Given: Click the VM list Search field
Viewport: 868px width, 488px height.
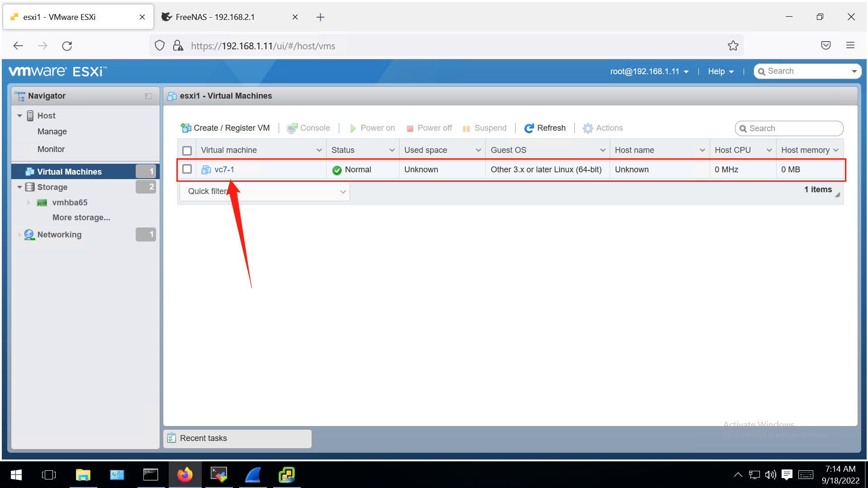Looking at the screenshot, I should click(789, 128).
